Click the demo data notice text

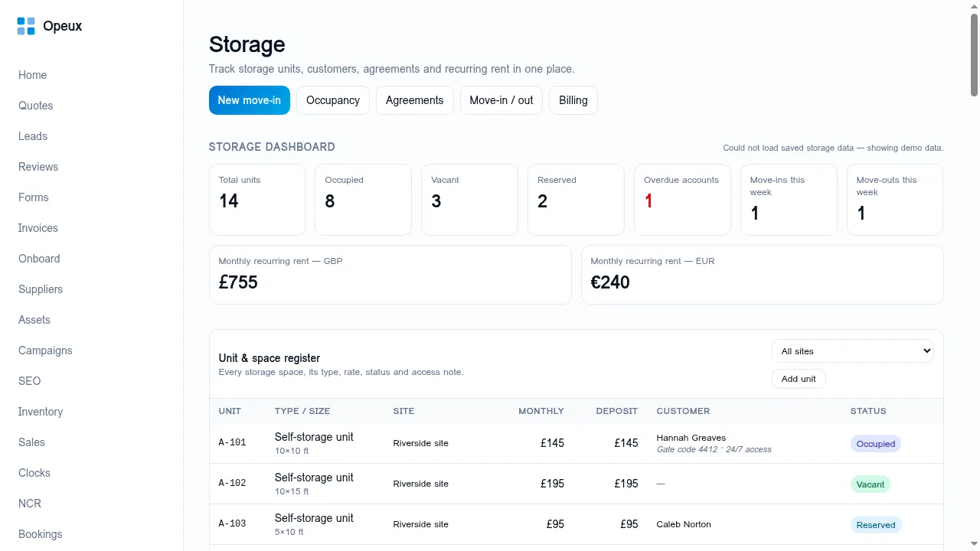tap(833, 148)
